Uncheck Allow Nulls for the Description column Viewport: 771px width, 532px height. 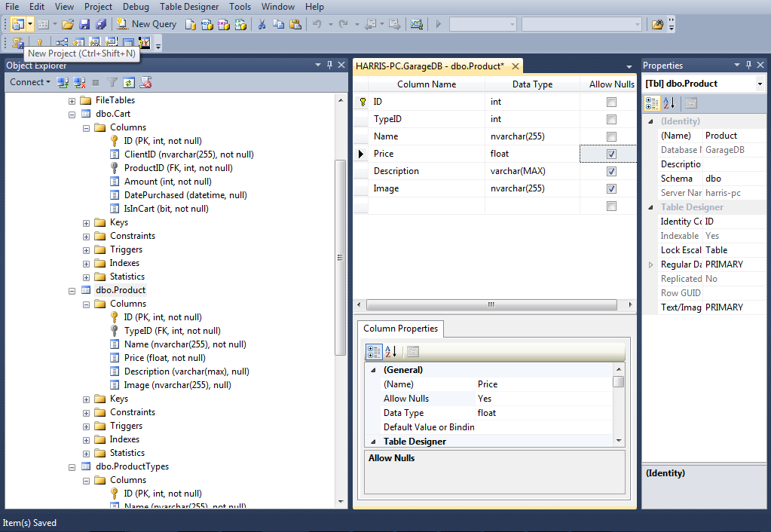611,172
